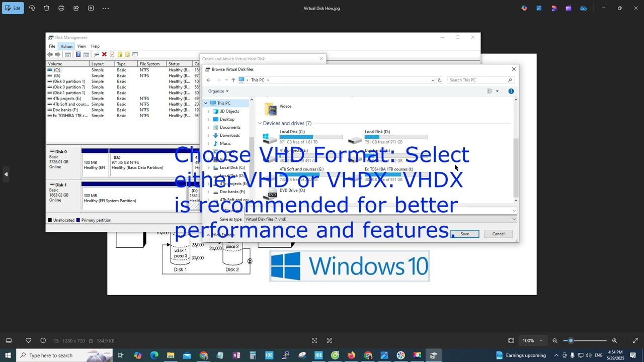Fit image to window icon

click(x=511, y=340)
